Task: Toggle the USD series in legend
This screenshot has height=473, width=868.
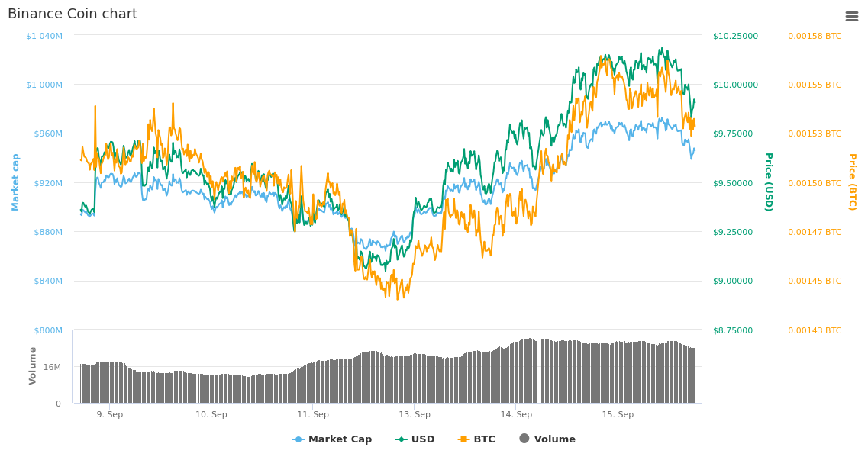Action: 415,439
